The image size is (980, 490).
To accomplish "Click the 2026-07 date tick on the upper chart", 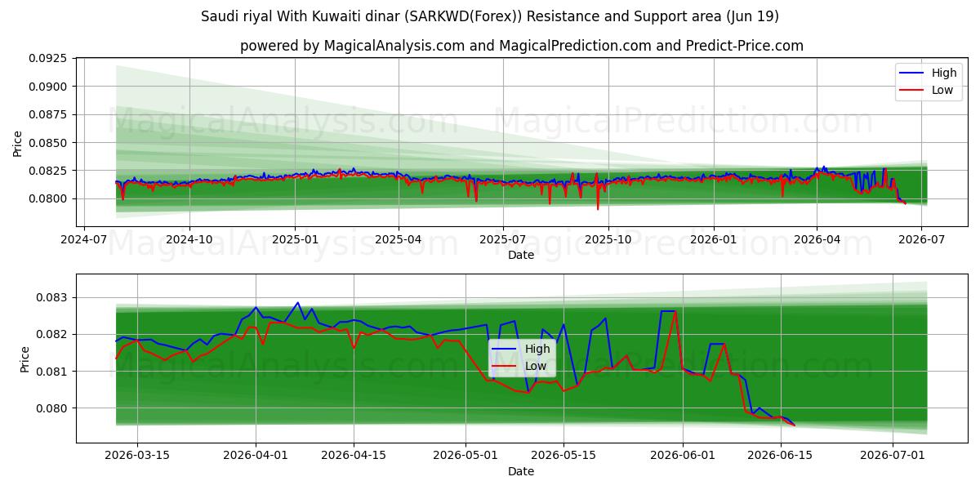I will coord(921,239).
